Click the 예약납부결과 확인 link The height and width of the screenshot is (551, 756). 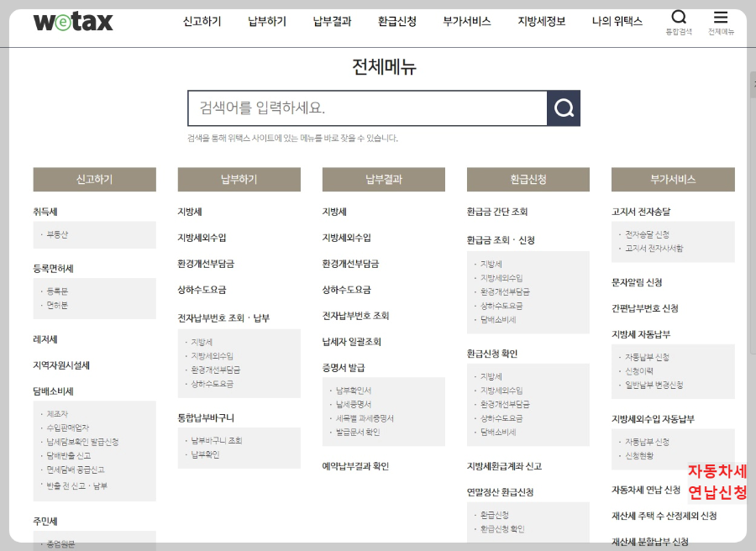(354, 466)
